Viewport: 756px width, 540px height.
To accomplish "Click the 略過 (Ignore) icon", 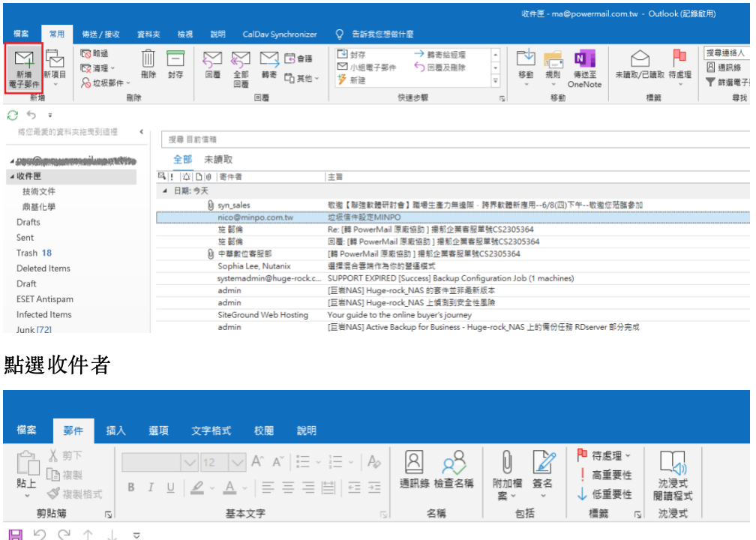I will [x=85, y=53].
